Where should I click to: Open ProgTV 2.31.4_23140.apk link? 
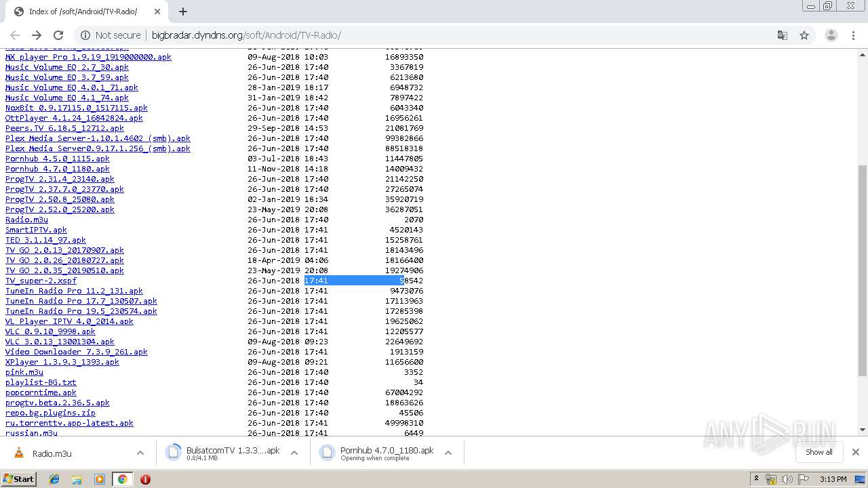point(60,179)
